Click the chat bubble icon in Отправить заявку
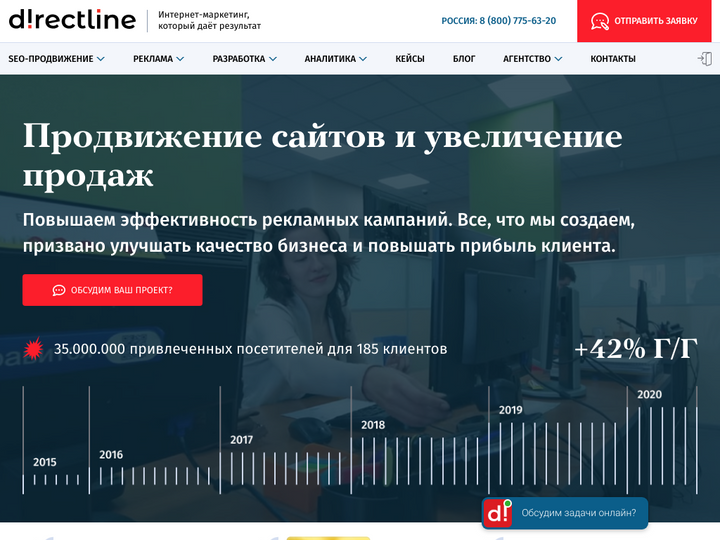This screenshot has width=720, height=540. [x=600, y=21]
